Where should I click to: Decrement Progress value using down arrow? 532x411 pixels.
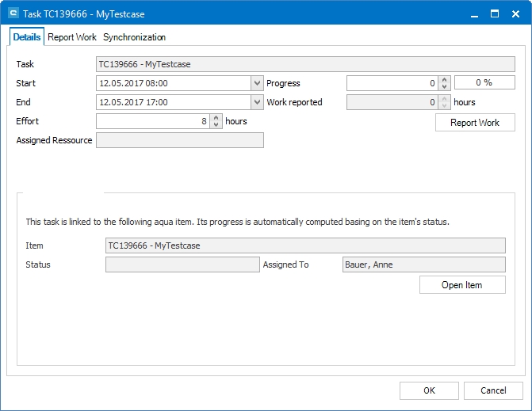pos(445,86)
